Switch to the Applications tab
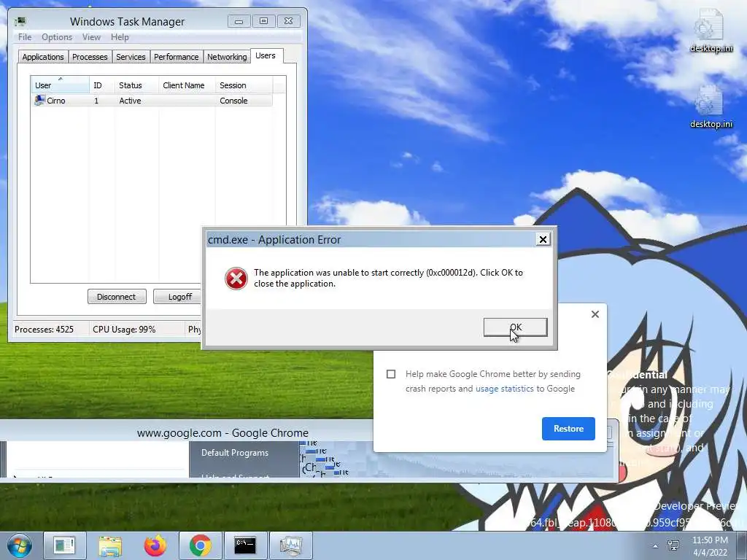 pos(43,57)
